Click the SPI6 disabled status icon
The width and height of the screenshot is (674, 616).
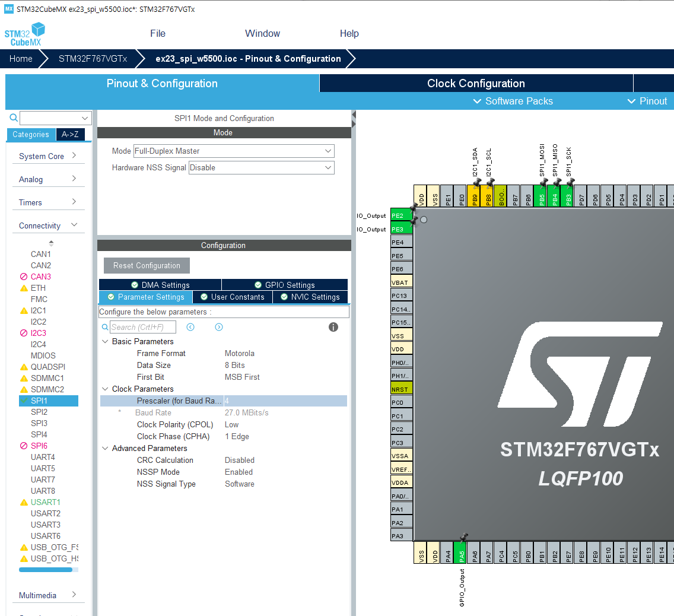click(24, 446)
